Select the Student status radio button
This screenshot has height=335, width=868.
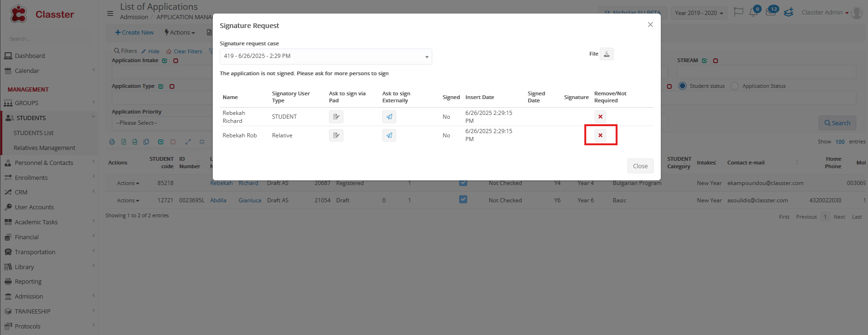(683, 86)
